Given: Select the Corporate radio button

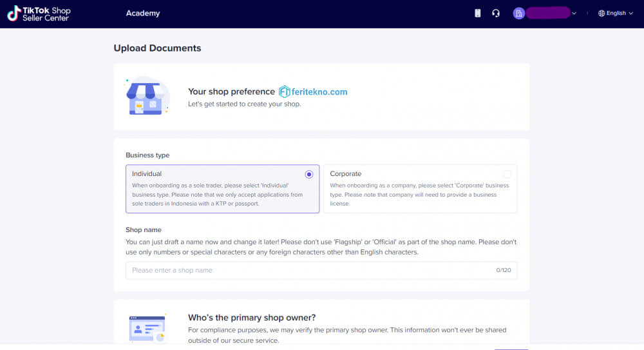Looking at the screenshot, I should point(507,175).
